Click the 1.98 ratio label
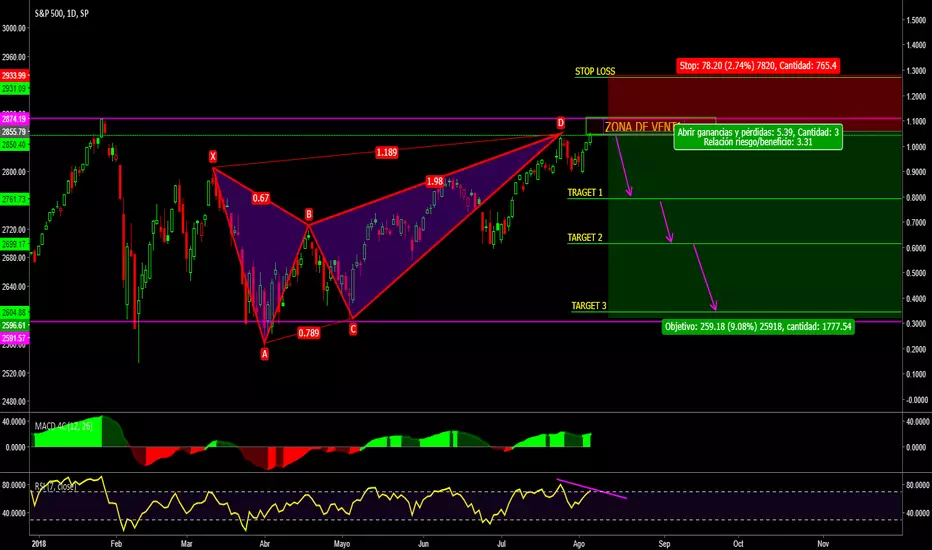 tap(434, 181)
